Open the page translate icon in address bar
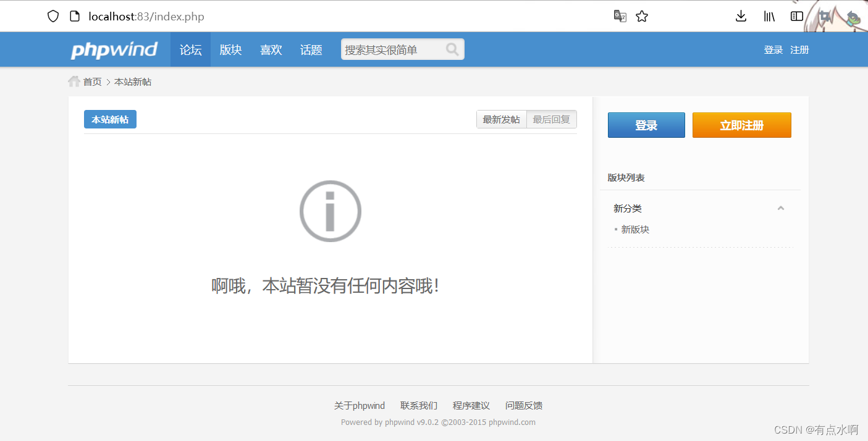Viewport: 868px width, 441px height. coord(620,16)
